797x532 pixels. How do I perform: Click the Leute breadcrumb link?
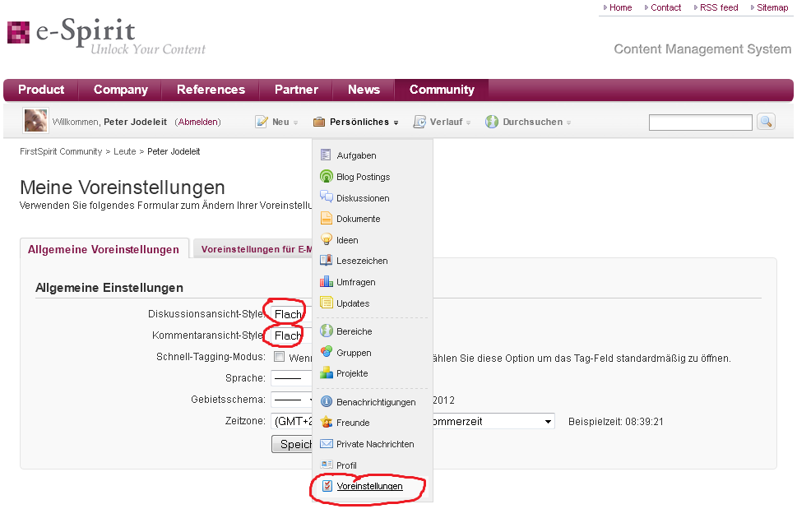click(124, 151)
